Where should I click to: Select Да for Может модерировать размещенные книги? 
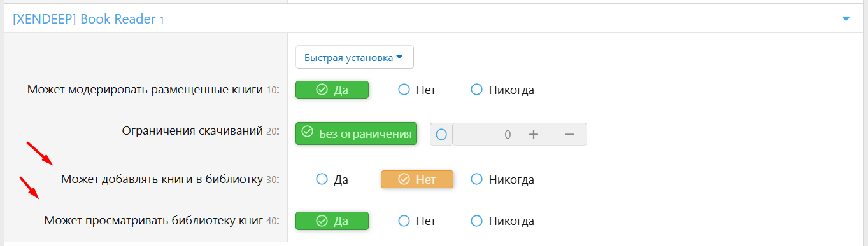(x=332, y=90)
